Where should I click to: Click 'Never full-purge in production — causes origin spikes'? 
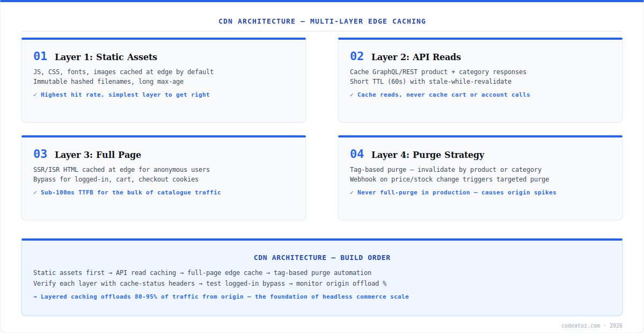click(x=457, y=192)
